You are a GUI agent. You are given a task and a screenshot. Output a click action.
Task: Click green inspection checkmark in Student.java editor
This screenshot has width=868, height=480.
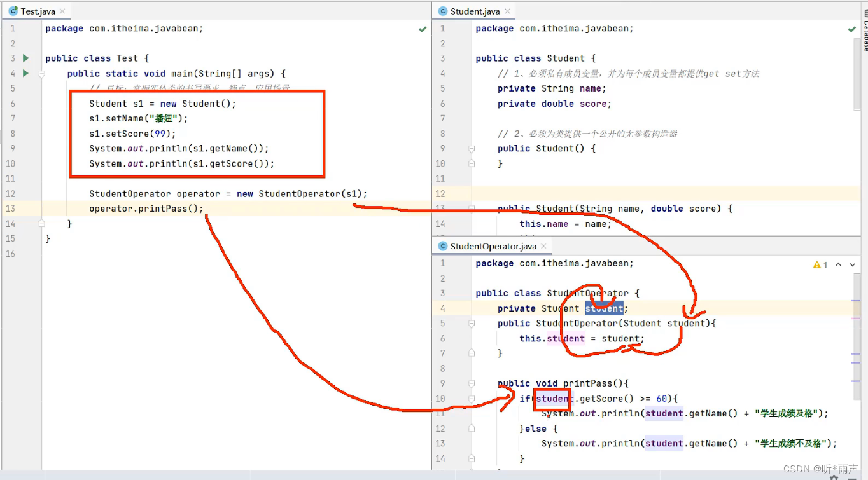click(852, 29)
